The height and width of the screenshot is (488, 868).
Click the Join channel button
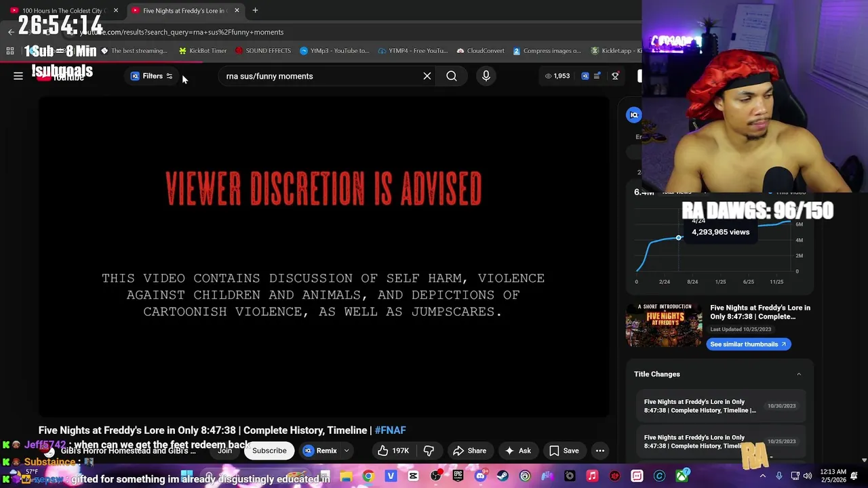[224, 451]
